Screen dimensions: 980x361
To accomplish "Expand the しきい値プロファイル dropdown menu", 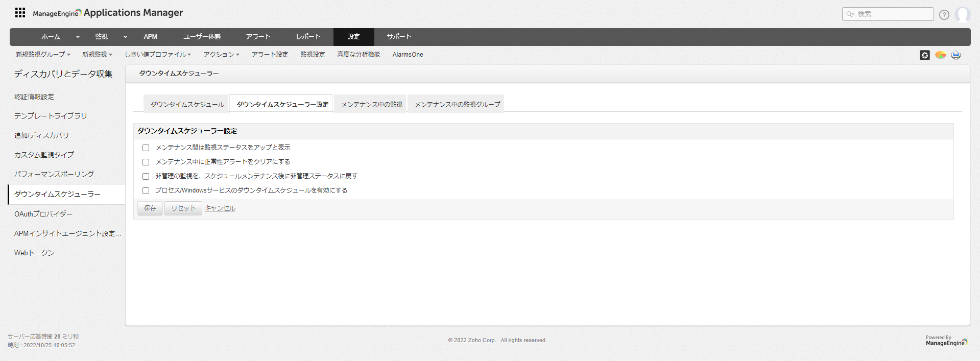I will click(158, 55).
